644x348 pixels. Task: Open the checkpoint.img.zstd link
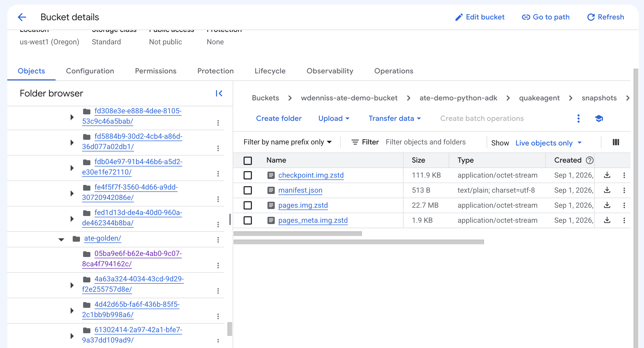pyautogui.click(x=311, y=175)
